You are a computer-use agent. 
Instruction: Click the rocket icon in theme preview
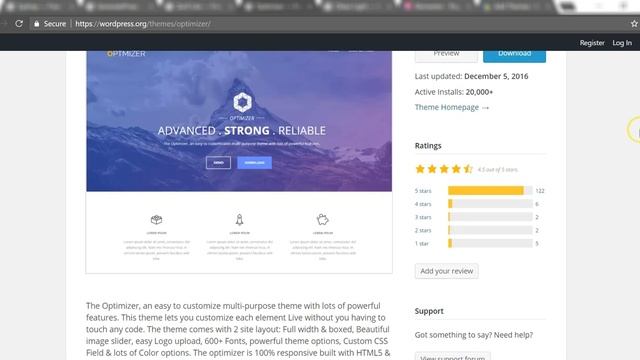point(240,220)
